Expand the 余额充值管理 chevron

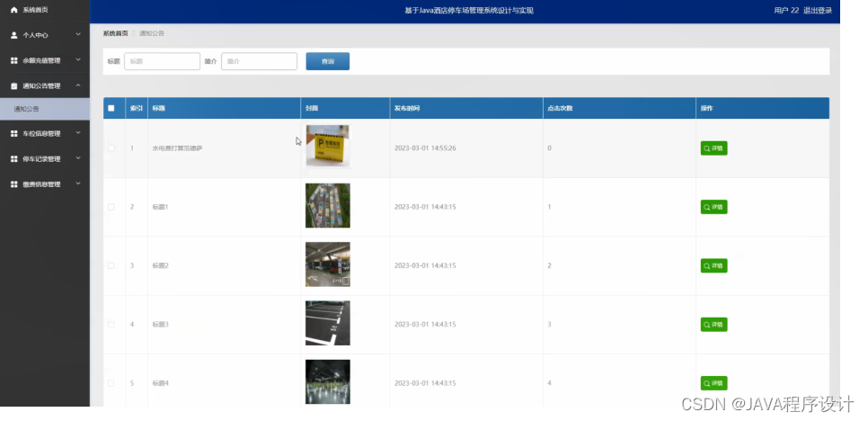[78, 60]
